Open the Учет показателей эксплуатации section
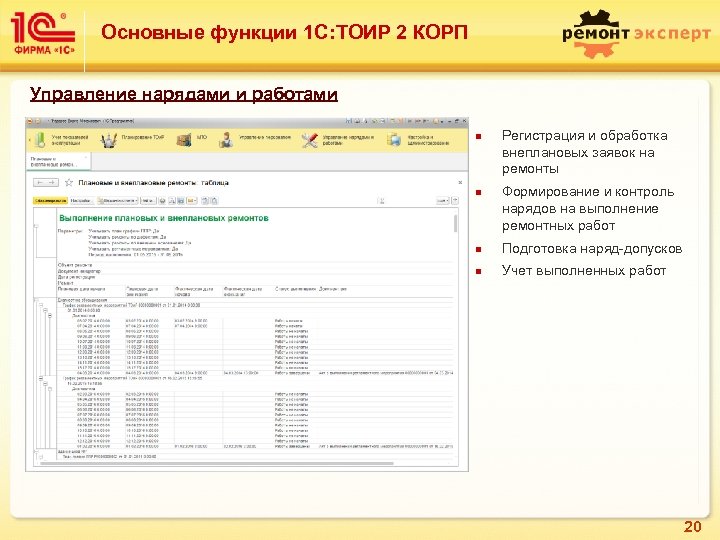This screenshot has height=540, width=720. [x=61, y=140]
